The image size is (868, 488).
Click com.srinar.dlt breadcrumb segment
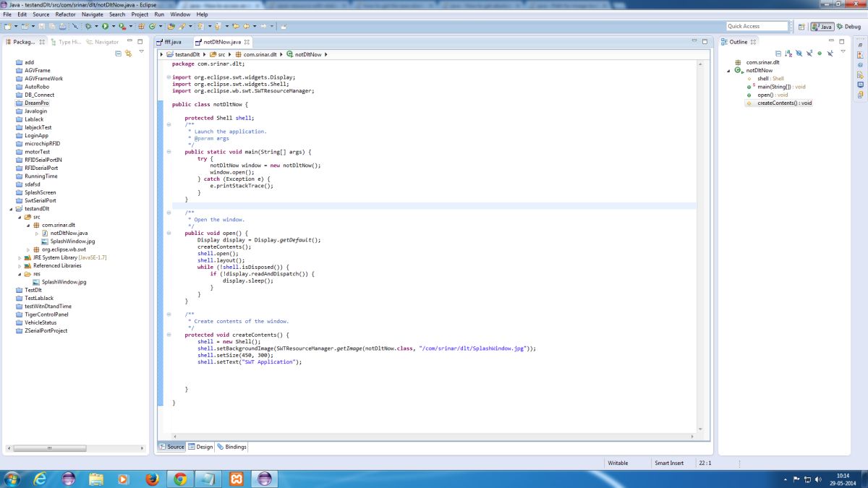pos(258,54)
